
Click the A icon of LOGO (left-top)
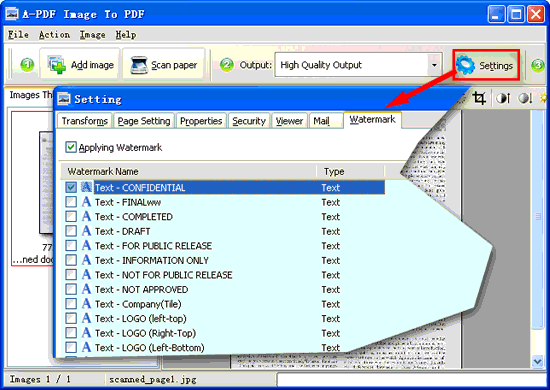click(x=86, y=318)
